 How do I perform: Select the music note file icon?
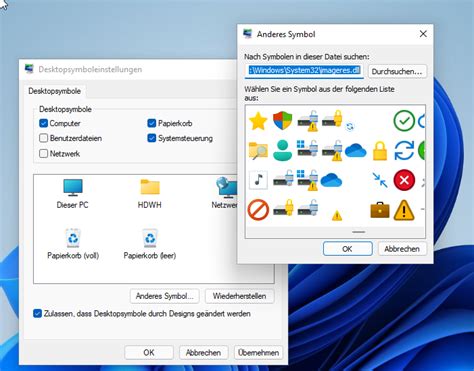[x=258, y=180]
